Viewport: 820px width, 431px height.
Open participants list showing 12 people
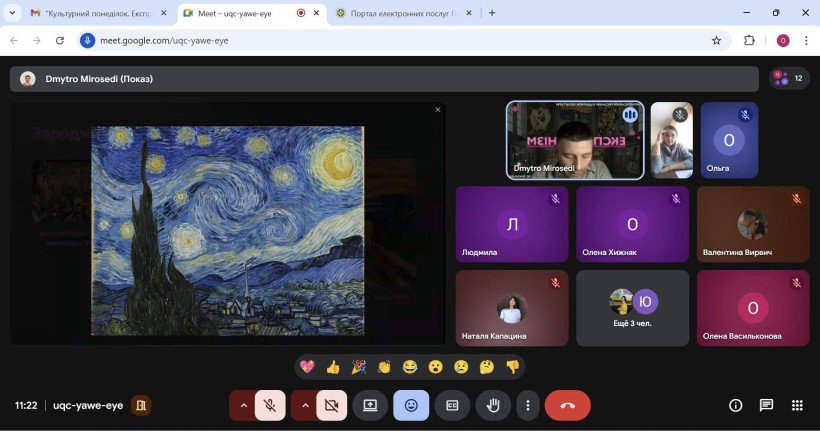pos(788,78)
